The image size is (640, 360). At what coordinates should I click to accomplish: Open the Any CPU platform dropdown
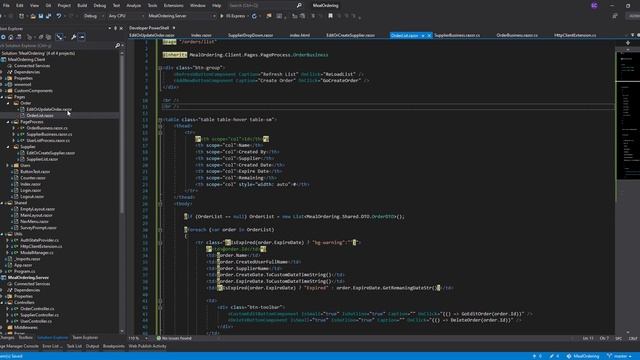tap(126, 16)
